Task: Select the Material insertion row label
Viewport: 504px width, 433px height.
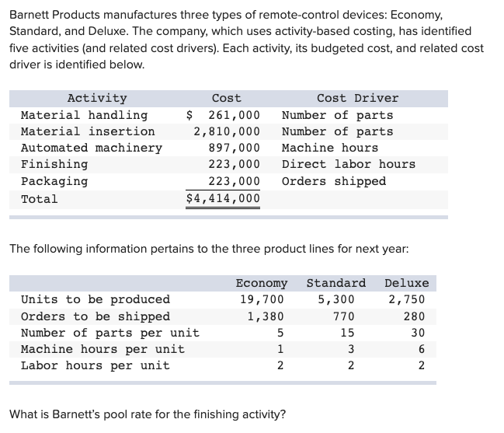Action: pyautogui.click(x=88, y=131)
